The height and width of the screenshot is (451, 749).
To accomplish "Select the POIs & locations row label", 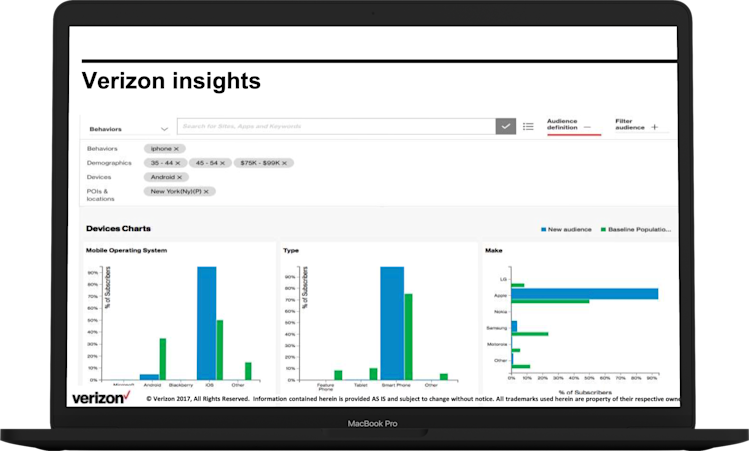I will pyautogui.click(x=100, y=195).
